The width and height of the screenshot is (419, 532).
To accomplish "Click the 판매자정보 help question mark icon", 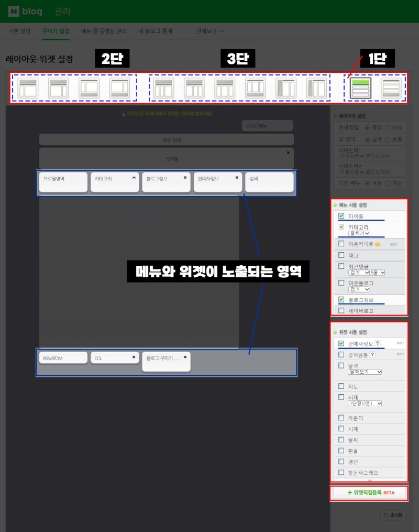I will point(377,342).
